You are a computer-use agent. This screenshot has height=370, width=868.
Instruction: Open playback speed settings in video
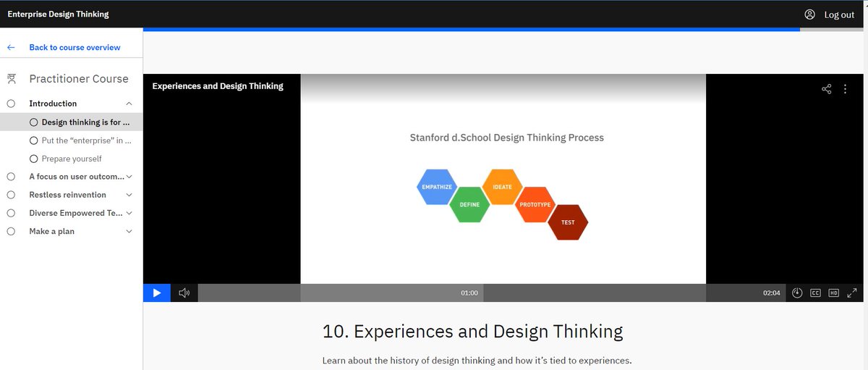[796, 293]
